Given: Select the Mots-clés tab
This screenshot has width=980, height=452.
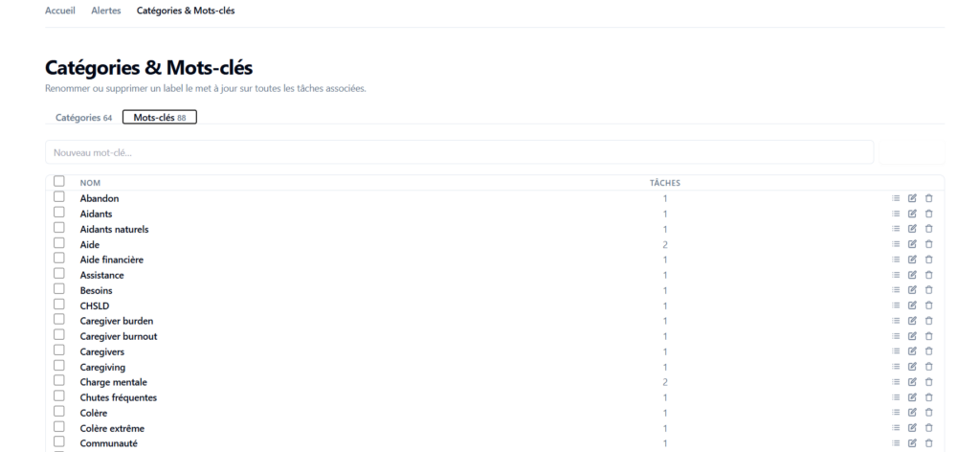Looking at the screenshot, I should (x=160, y=118).
